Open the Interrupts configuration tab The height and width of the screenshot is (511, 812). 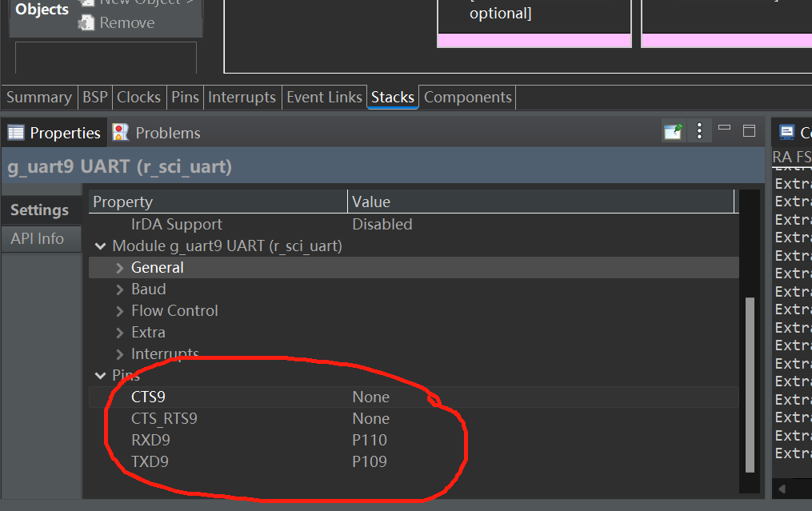[x=242, y=98]
